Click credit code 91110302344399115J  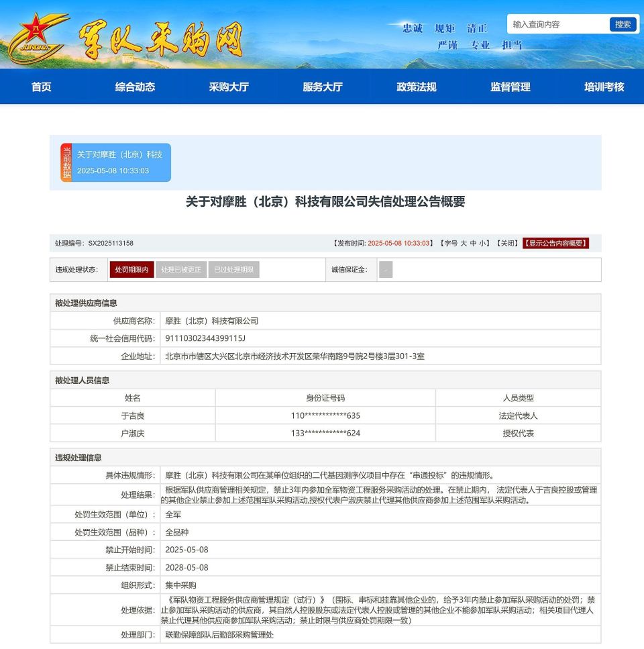click(205, 338)
